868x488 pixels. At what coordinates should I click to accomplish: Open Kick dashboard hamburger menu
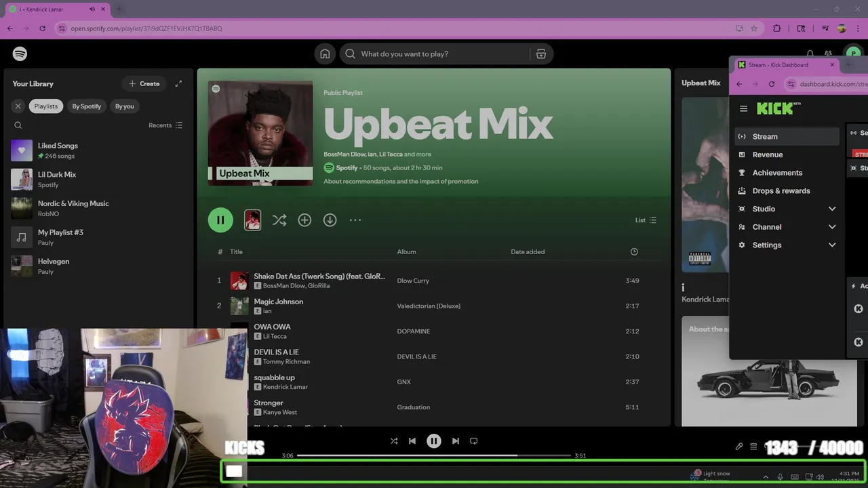(x=744, y=108)
